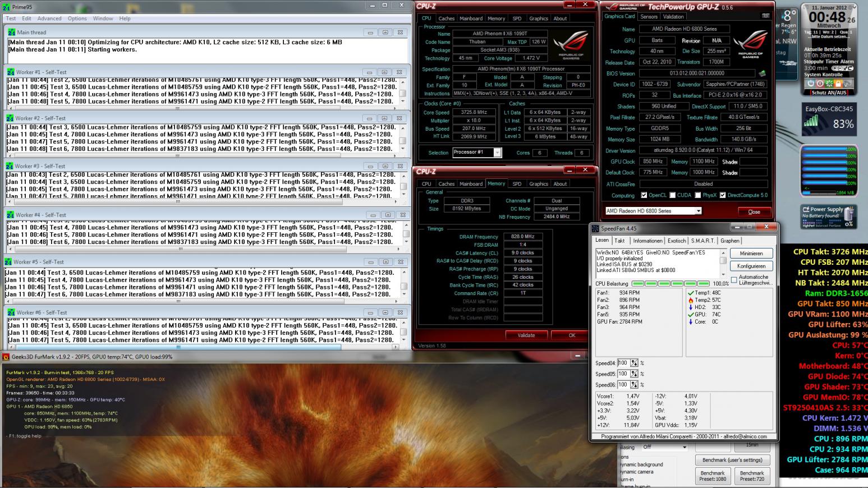Open the Validation tab in GPU-Z
The height and width of the screenshot is (488, 868).
[673, 17]
